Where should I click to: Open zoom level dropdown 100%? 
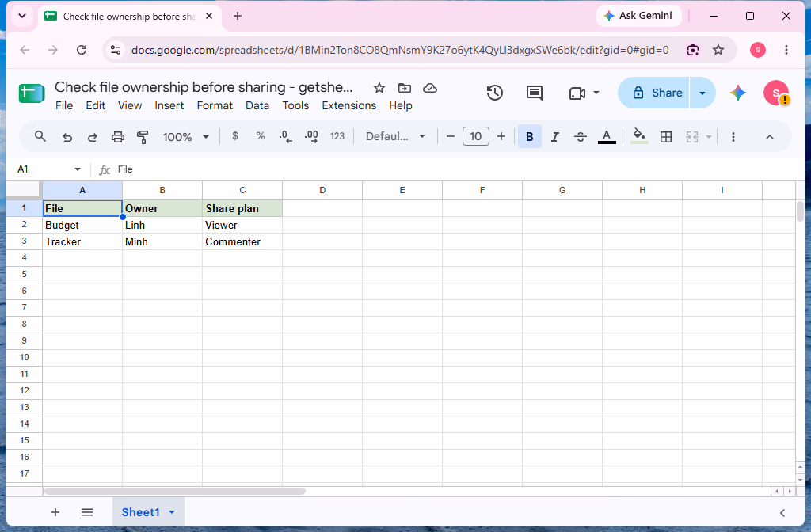tap(185, 137)
